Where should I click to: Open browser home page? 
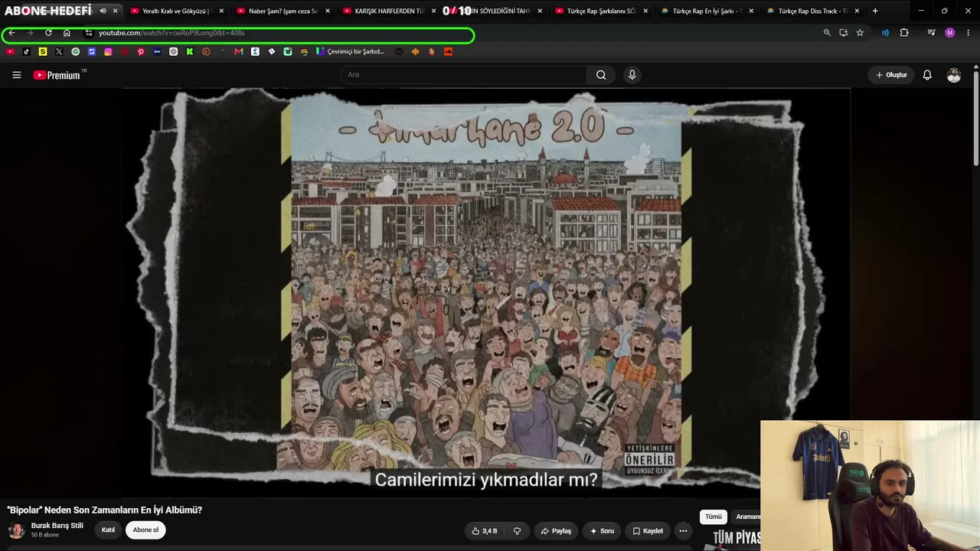pyautogui.click(x=67, y=33)
